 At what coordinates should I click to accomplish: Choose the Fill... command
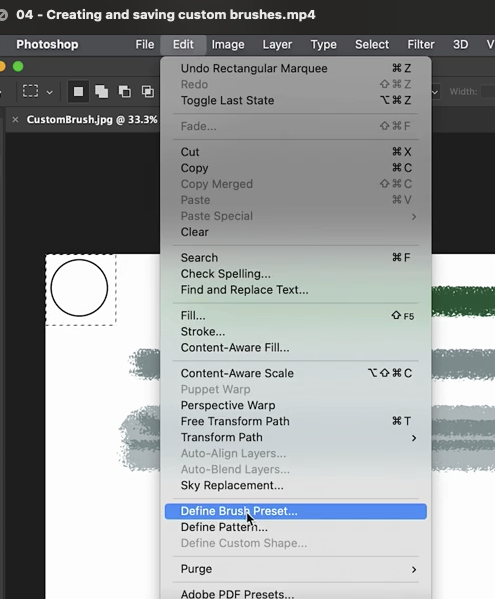[x=296, y=316]
